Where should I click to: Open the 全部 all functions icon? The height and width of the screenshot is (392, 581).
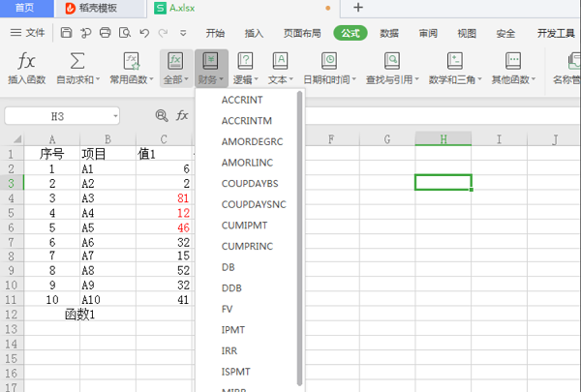pos(175,61)
